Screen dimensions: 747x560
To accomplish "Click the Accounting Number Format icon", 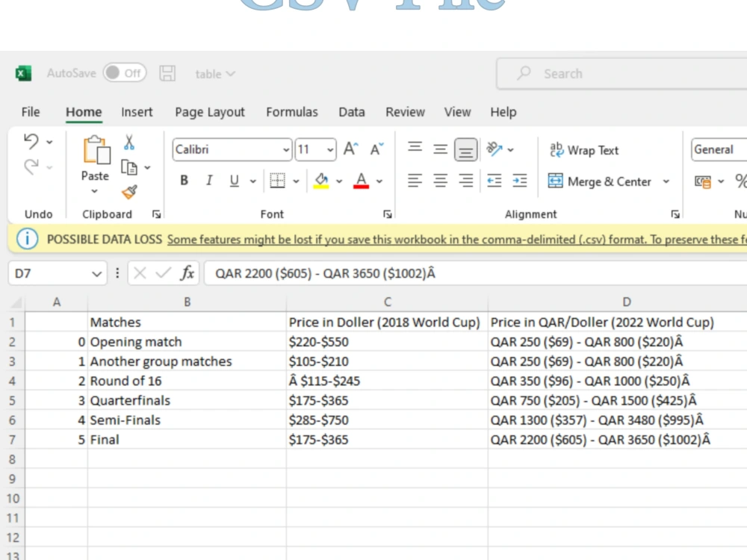I will click(703, 181).
